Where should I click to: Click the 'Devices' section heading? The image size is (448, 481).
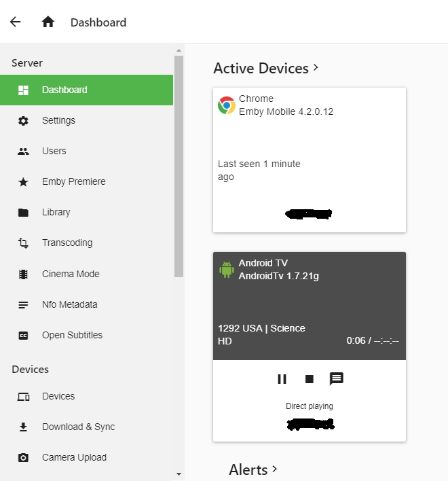click(30, 370)
